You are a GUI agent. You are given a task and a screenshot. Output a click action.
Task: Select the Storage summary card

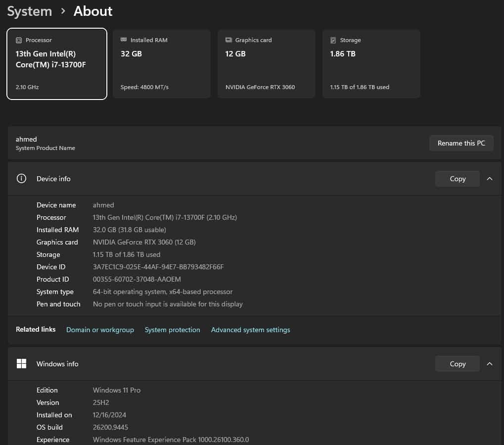point(371,64)
